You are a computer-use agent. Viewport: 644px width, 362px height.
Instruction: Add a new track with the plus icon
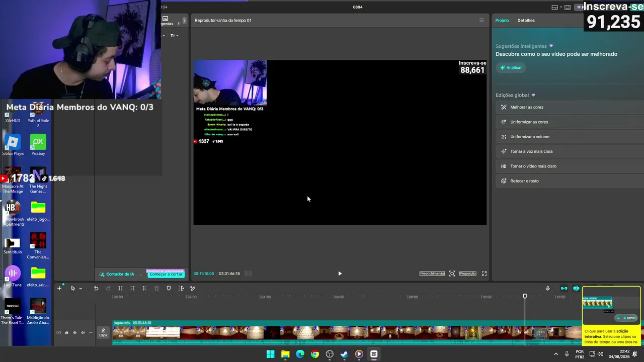(59, 288)
